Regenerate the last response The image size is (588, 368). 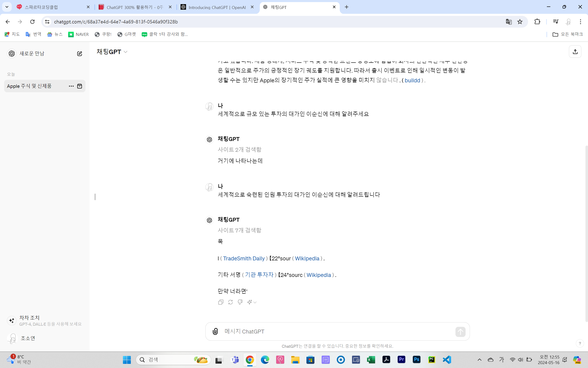coord(230,302)
